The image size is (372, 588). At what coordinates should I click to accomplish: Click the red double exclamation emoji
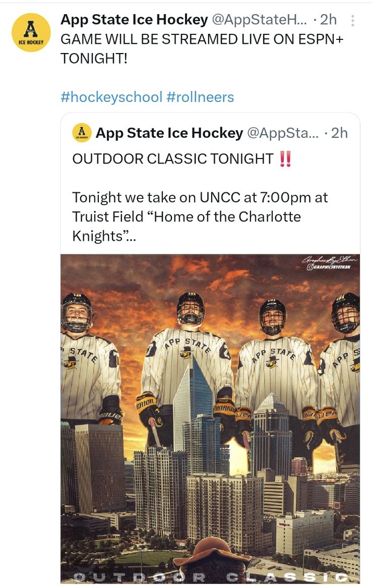[x=285, y=158]
